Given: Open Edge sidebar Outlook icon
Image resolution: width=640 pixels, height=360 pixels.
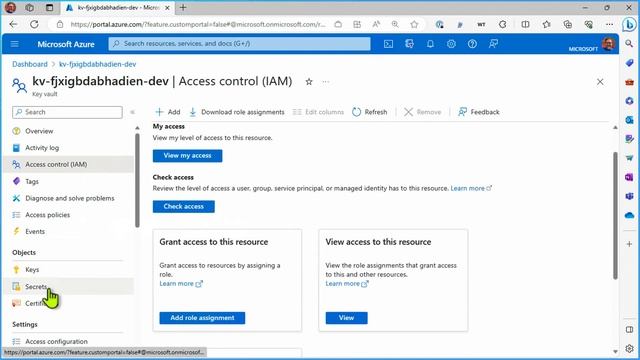Looking at the screenshot, I should click(x=629, y=120).
